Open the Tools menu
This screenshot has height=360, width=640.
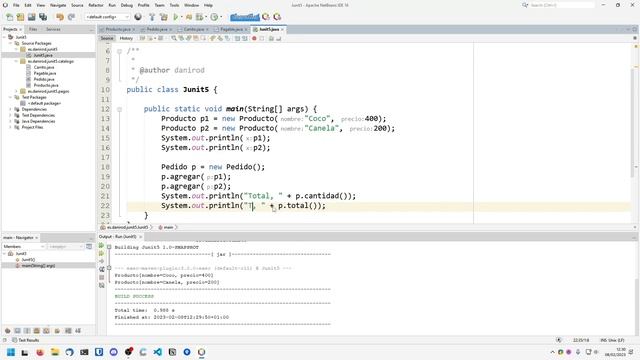174,5
